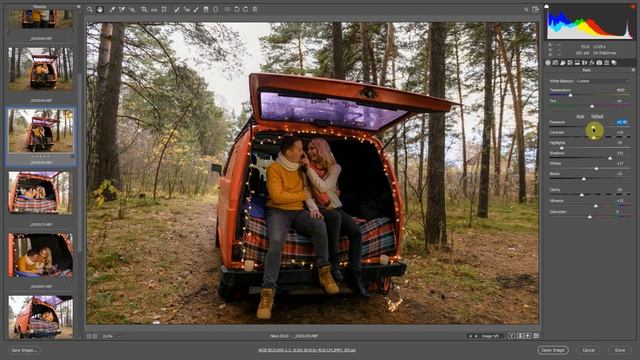The width and height of the screenshot is (640, 360).
Task: Select the Graduated Filter tool
Action: (206, 9)
